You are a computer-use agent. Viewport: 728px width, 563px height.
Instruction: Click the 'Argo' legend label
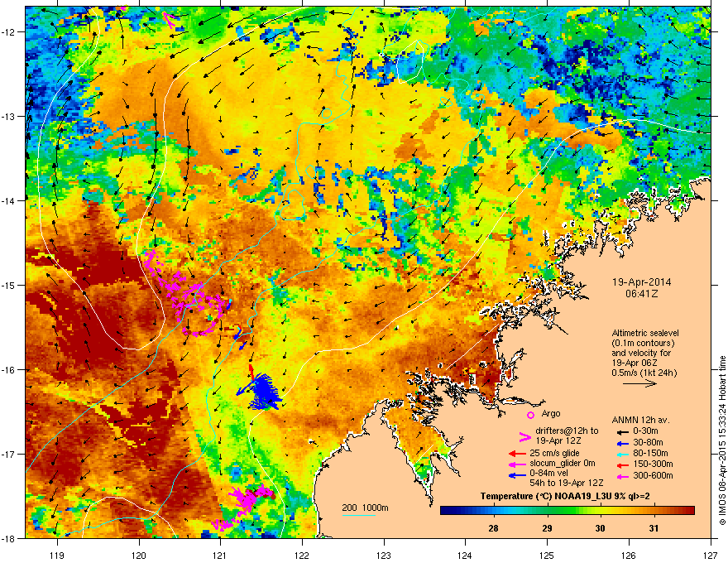coord(551,413)
